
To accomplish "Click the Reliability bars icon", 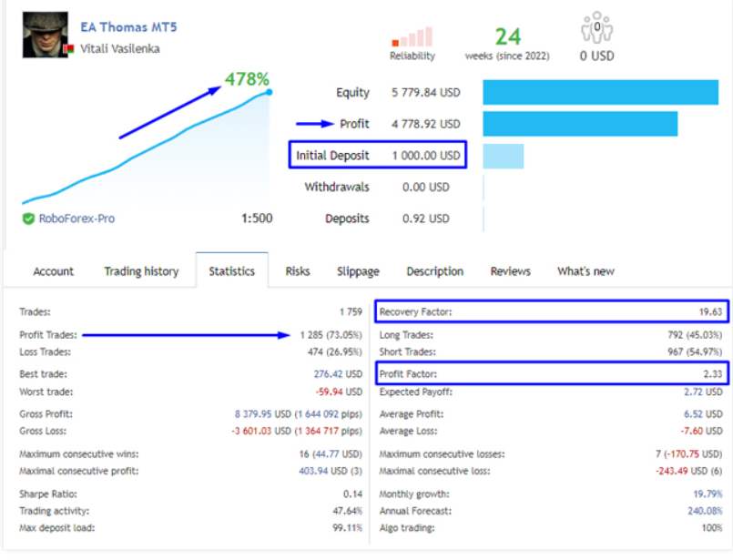I will coord(412,37).
